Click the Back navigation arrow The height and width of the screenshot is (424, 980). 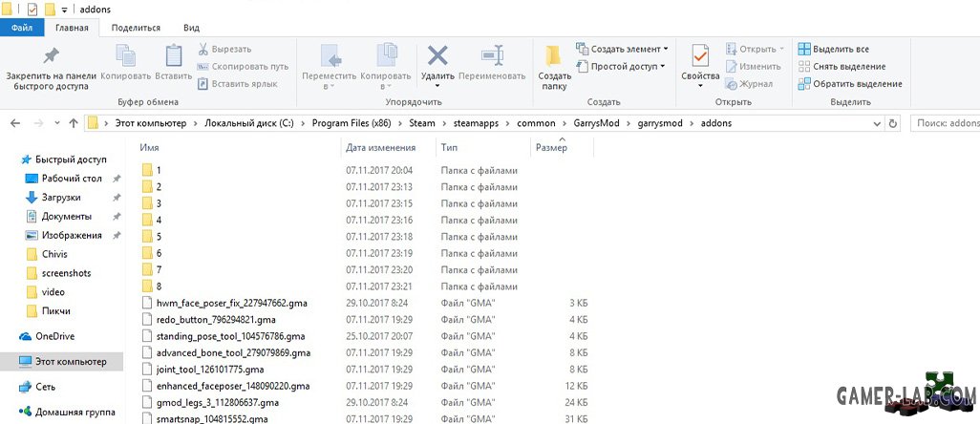click(15, 123)
